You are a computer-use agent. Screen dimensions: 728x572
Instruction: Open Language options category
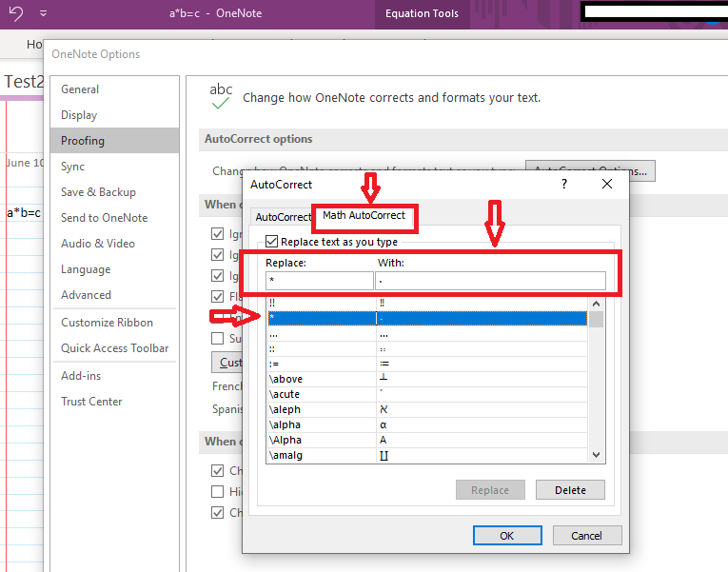coord(114,269)
